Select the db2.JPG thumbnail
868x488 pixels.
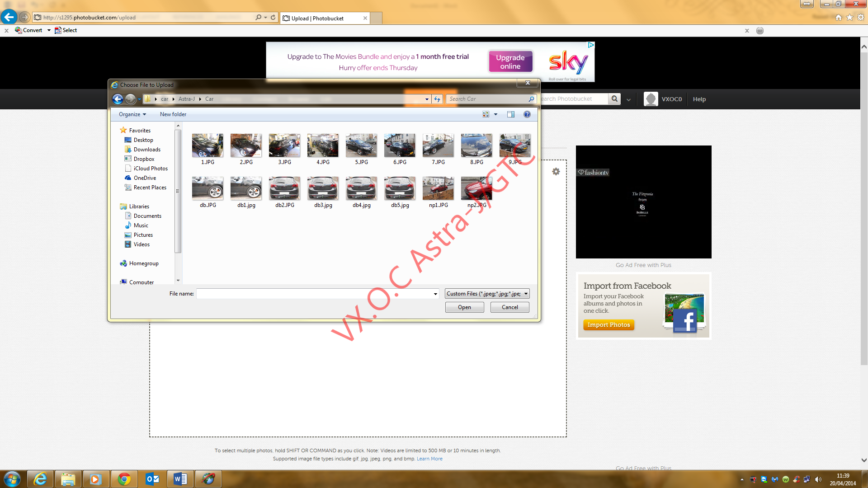[284, 188]
